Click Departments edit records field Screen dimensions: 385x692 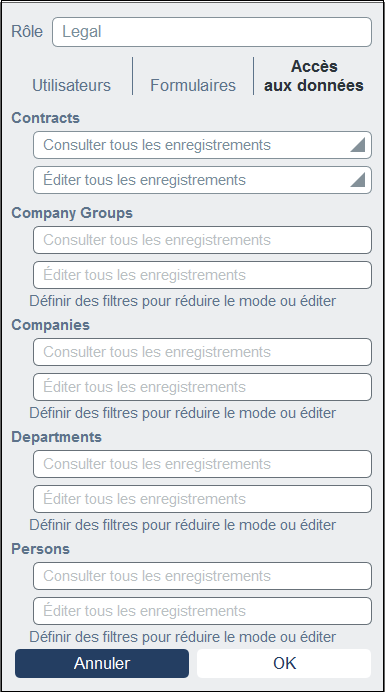202,499
